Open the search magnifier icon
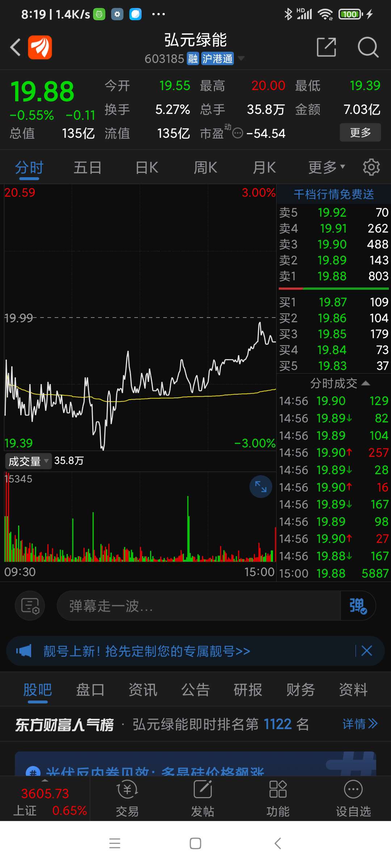 pos(368,47)
